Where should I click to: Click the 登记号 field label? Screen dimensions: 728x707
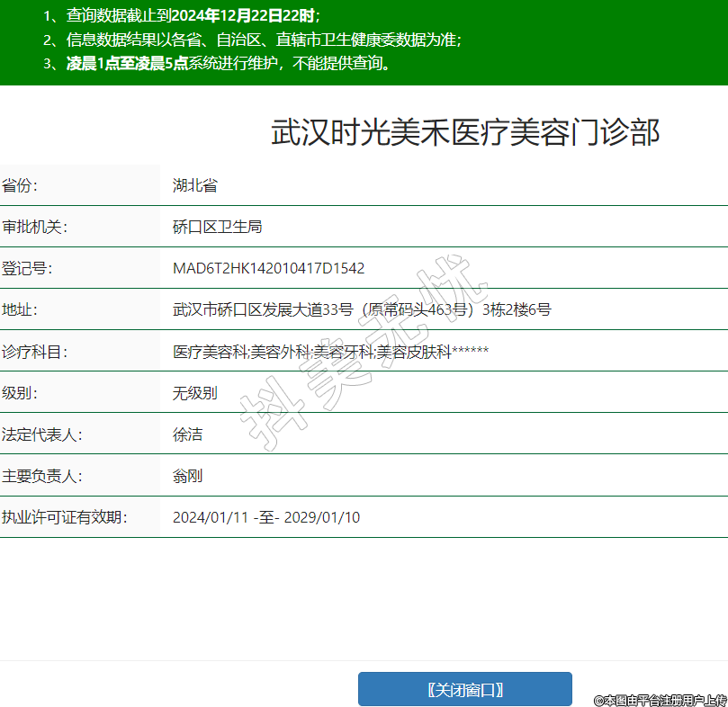[x=27, y=269]
